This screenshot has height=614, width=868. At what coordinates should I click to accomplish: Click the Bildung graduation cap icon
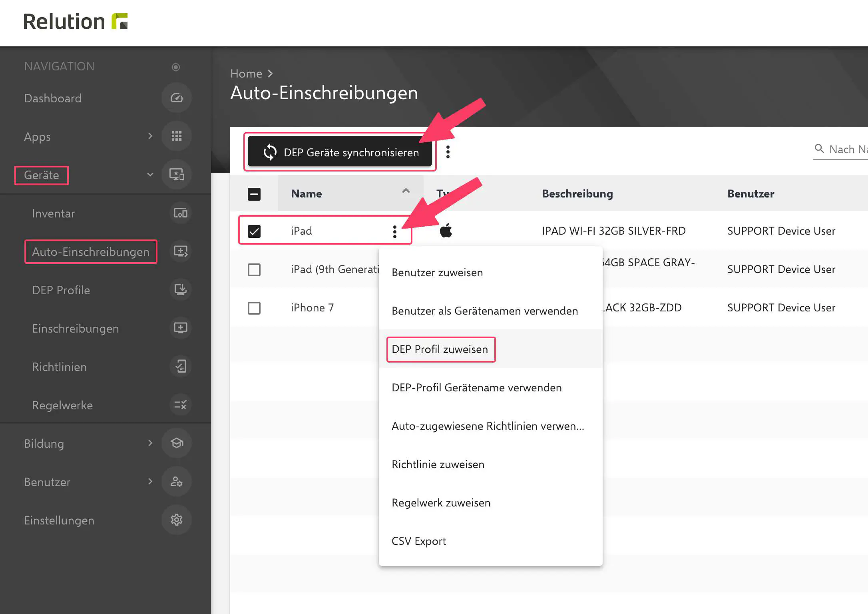(x=177, y=443)
